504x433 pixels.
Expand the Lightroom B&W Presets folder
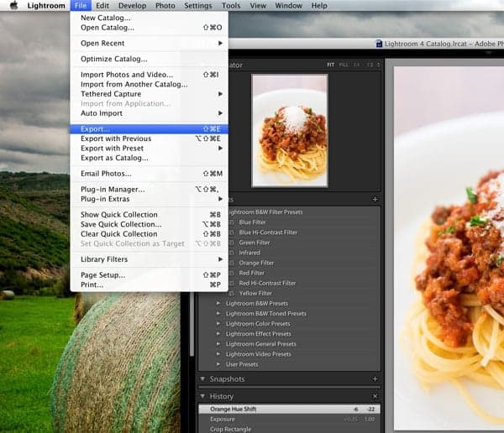(218, 303)
